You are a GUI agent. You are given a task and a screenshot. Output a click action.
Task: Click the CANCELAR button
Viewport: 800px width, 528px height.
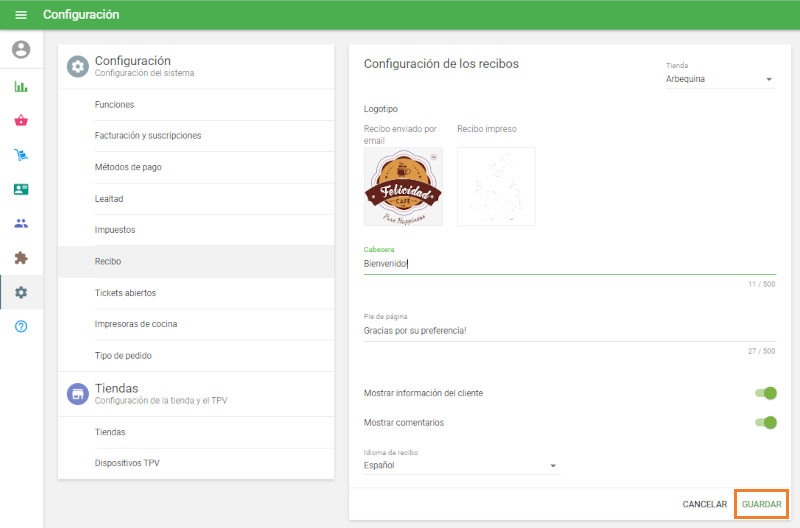[704, 504]
